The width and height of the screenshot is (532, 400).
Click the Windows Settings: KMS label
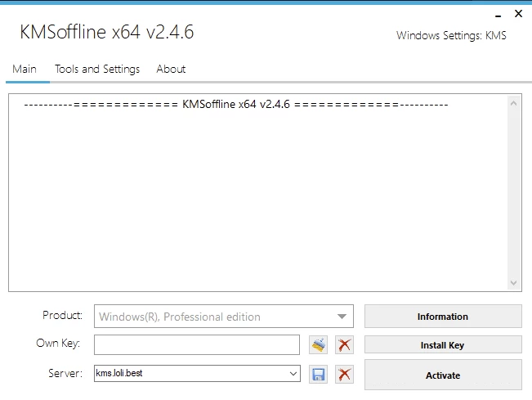coord(451,35)
